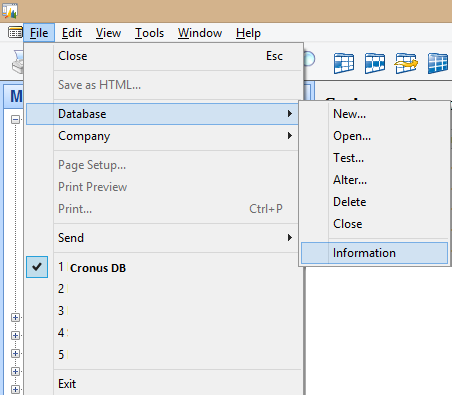Click the Table Filter icon with highlighted row
Image resolution: width=452 pixels, height=395 pixels.
coord(375,63)
